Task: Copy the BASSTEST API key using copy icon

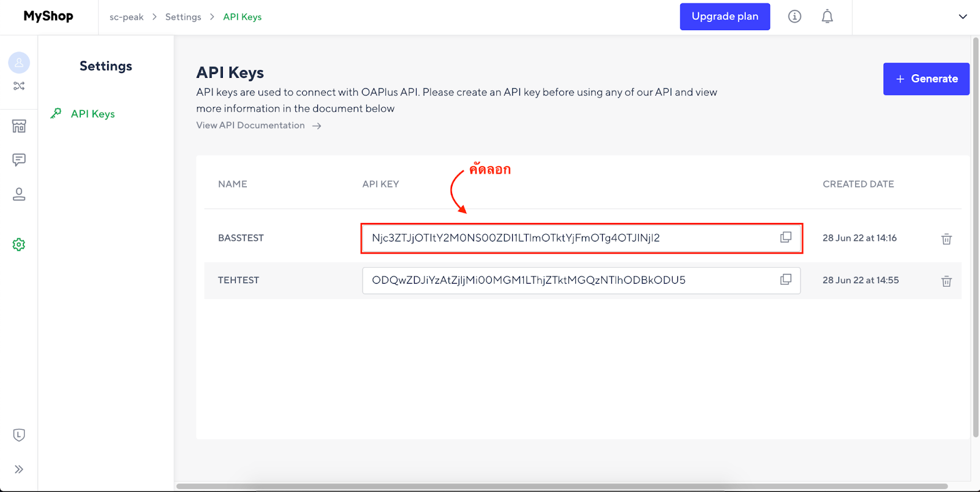Action: coord(785,237)
